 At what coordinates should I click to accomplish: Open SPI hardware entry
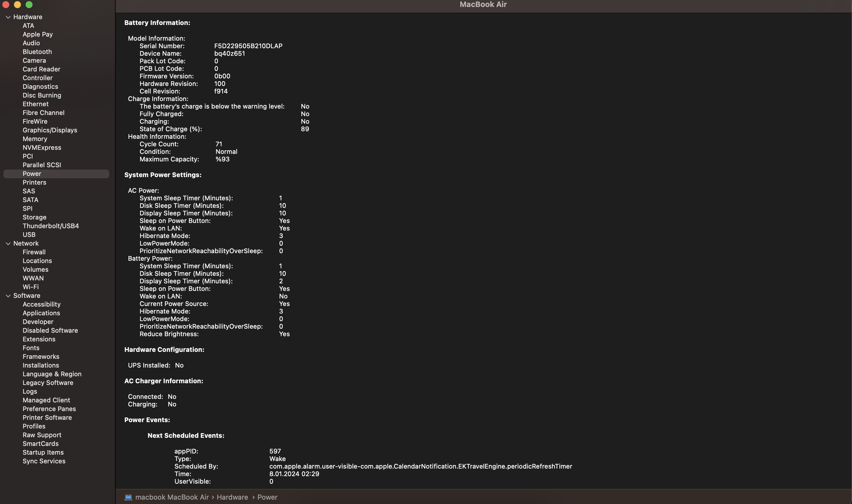tap(28, 208)
